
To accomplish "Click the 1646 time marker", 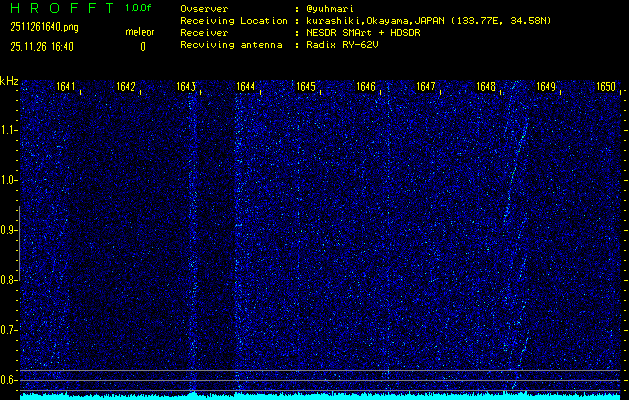I will (x=366, y=87).
